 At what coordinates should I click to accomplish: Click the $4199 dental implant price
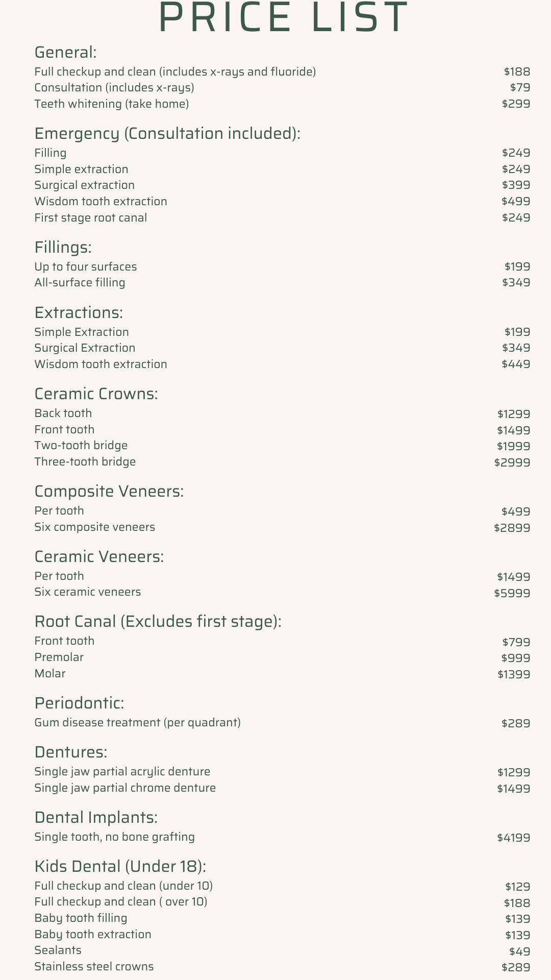click(514, 838)
